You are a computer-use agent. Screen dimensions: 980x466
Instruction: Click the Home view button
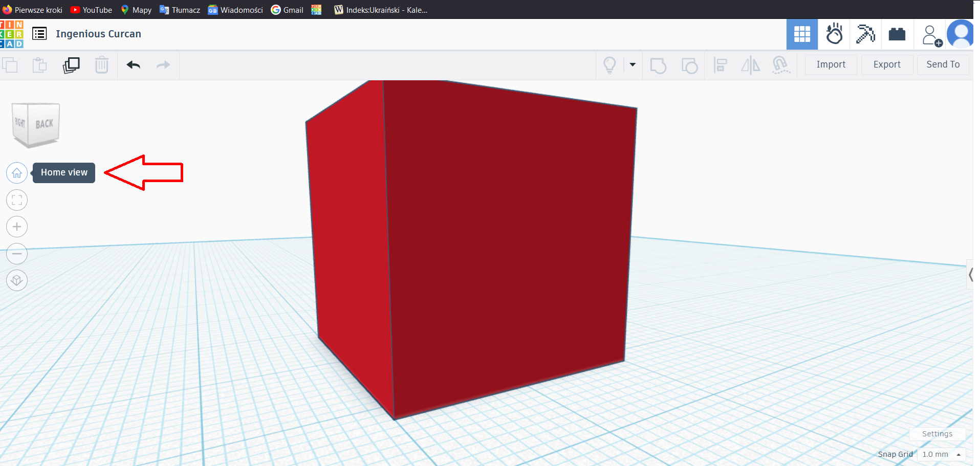click(x=17, y=173)
